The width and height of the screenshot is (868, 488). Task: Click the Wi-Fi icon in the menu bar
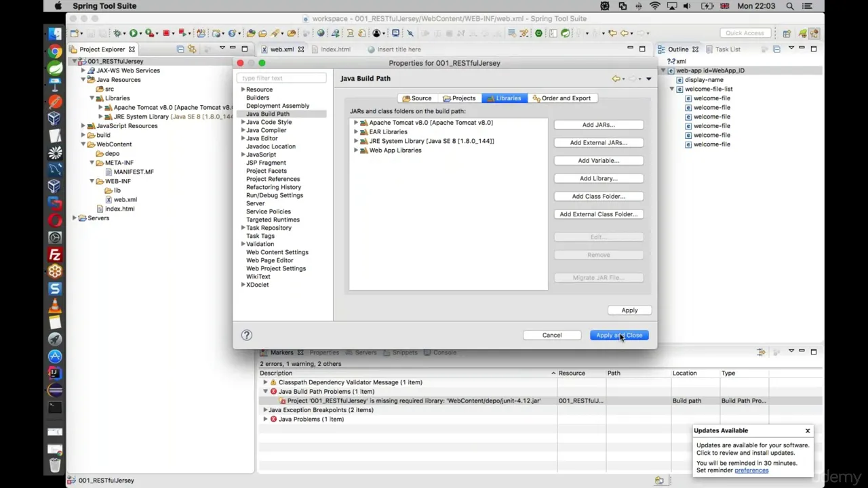[655, 6]
